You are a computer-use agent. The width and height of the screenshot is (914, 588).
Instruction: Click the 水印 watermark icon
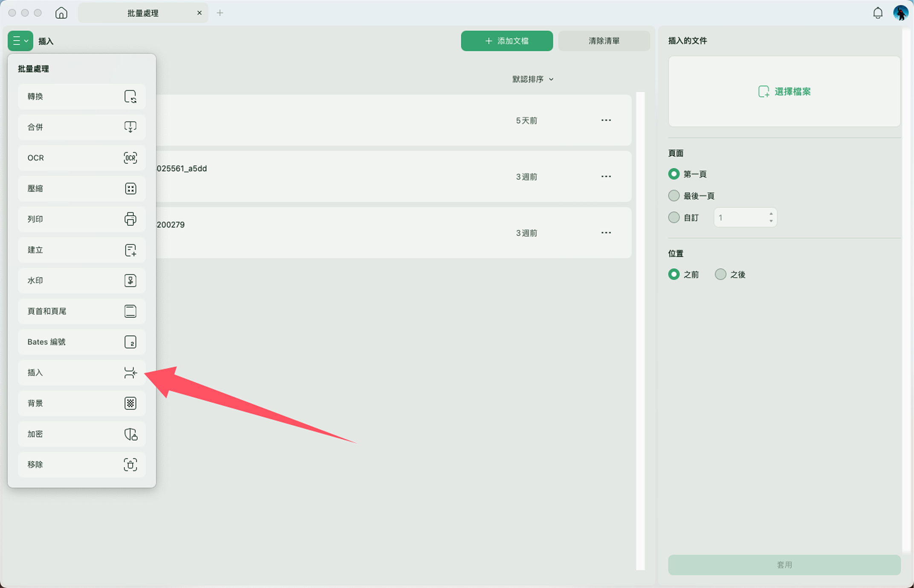pyautogui.click(x=130, y=280)
